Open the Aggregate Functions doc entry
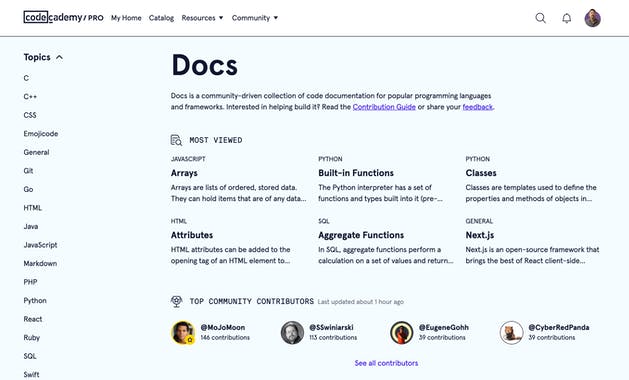This screenshot has width=629, height=380. [x=361, y=235]
